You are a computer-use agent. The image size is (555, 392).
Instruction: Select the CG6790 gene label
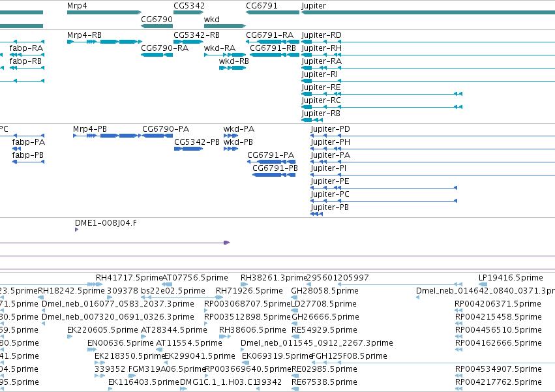click(157, 19)
